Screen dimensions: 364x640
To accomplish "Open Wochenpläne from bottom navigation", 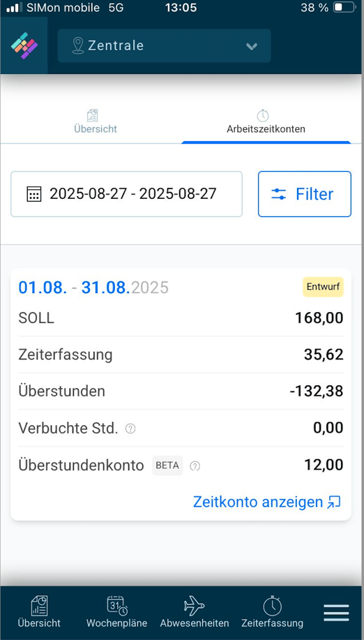I will pyautogui.click(x=116, y=612).
